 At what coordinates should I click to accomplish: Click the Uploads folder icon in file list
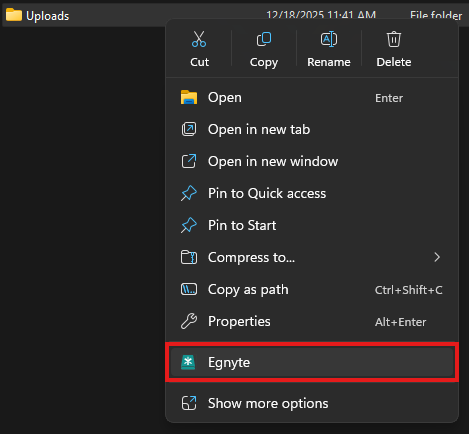coord(14,15)
